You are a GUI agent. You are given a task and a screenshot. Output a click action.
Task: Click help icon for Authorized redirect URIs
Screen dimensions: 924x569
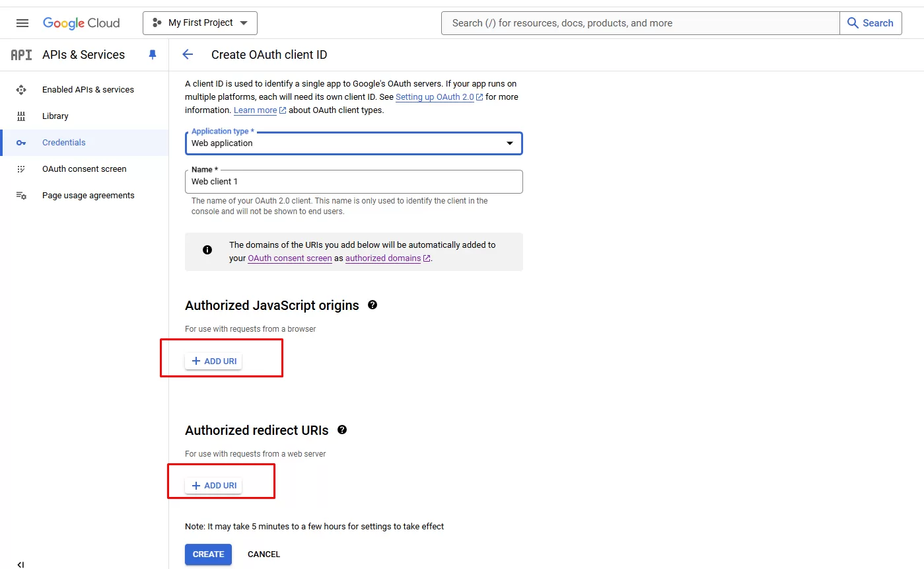coord(342,430)
